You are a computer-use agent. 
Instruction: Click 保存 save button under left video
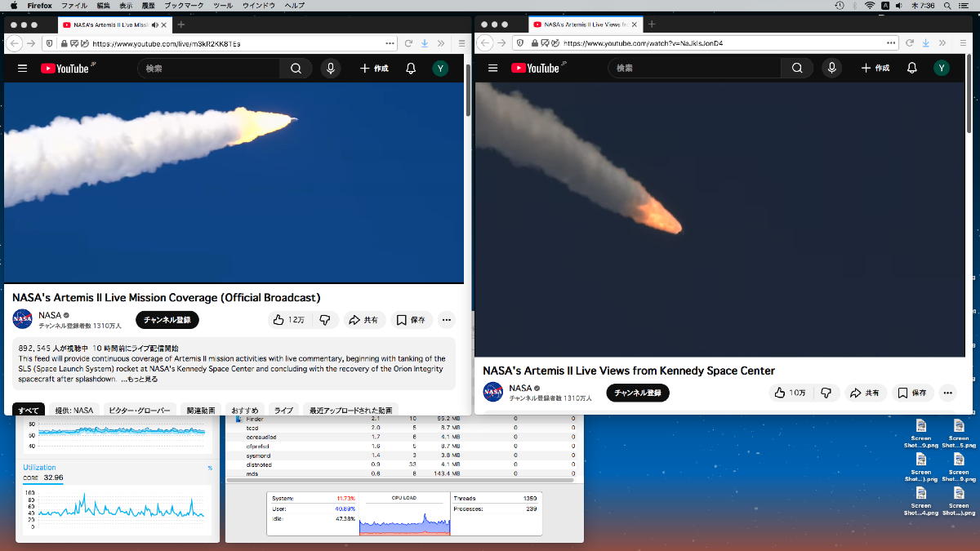(412, 320)
